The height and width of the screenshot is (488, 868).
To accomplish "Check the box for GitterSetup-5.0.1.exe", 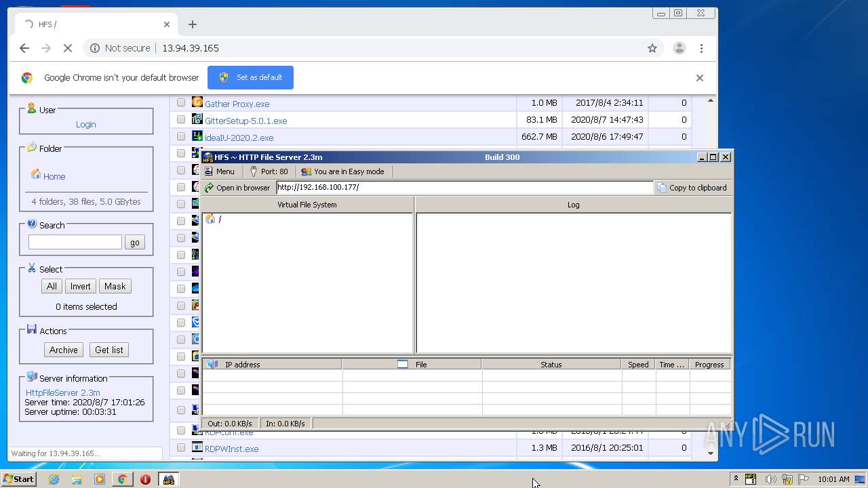I will tap(181, 119).
